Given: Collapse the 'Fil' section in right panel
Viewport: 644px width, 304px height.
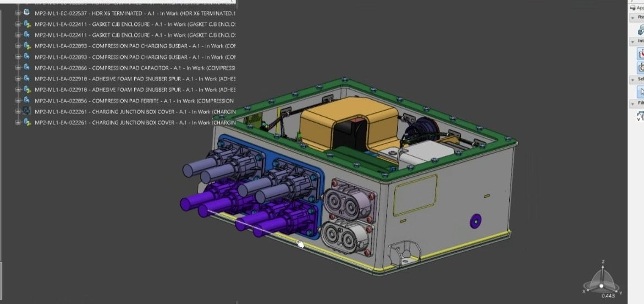Looking at the screenshot, I should [x=632, y=103].
